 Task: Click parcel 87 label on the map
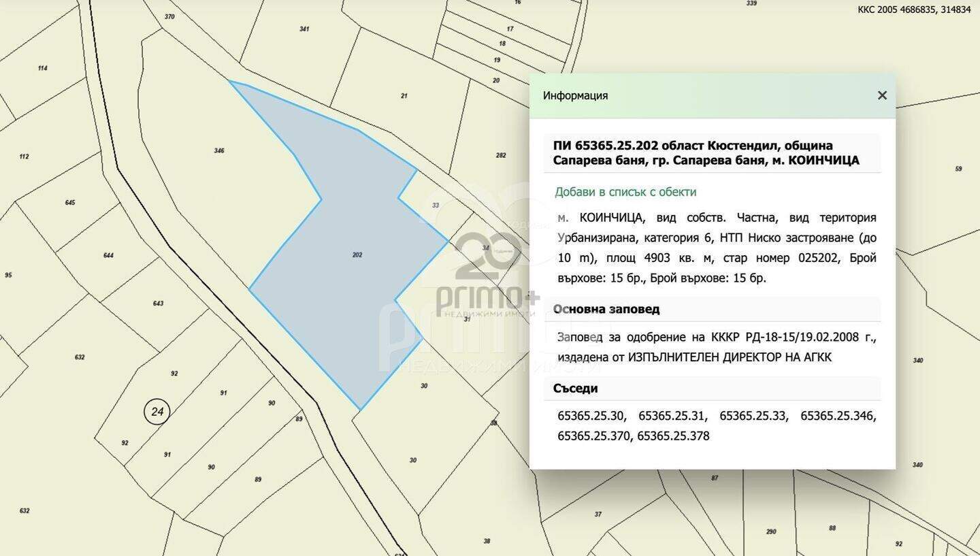(x=715, y=478)
